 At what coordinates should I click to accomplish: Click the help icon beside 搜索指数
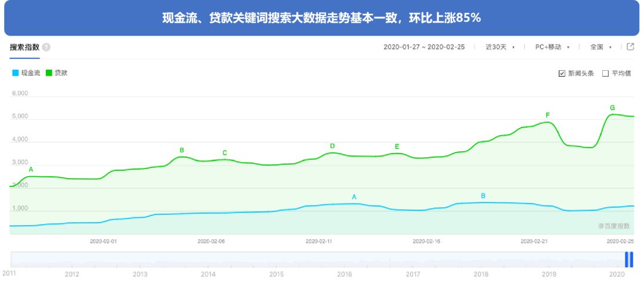[47, 48]
